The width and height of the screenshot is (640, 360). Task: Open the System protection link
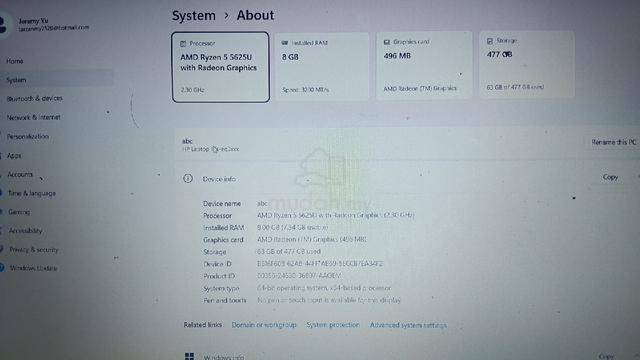click(333, 325)
